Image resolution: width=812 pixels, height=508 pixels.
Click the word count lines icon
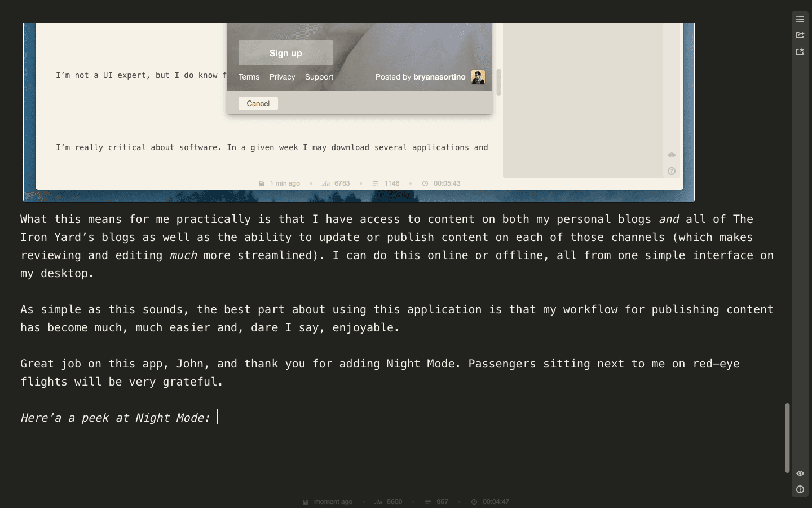coord(428,502)
